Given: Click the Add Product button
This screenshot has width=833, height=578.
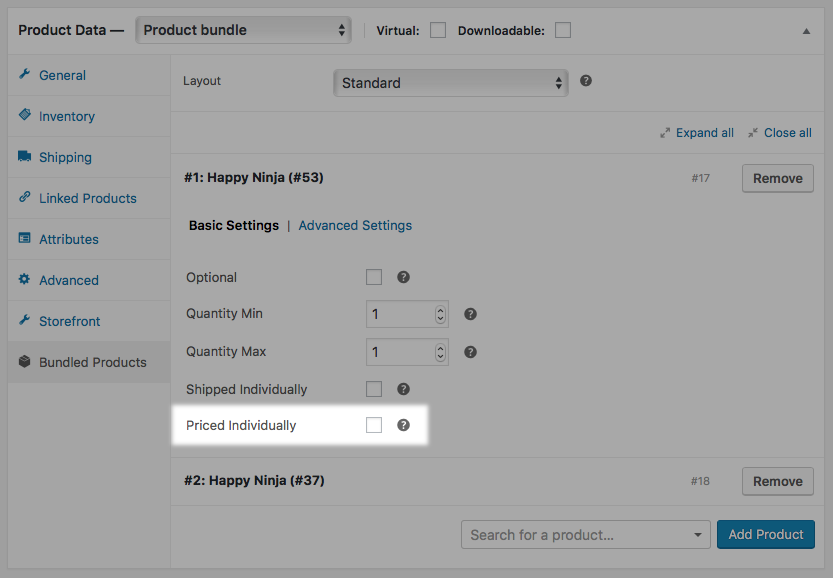Looking at the screenshot, I should [x=765, y=534].
